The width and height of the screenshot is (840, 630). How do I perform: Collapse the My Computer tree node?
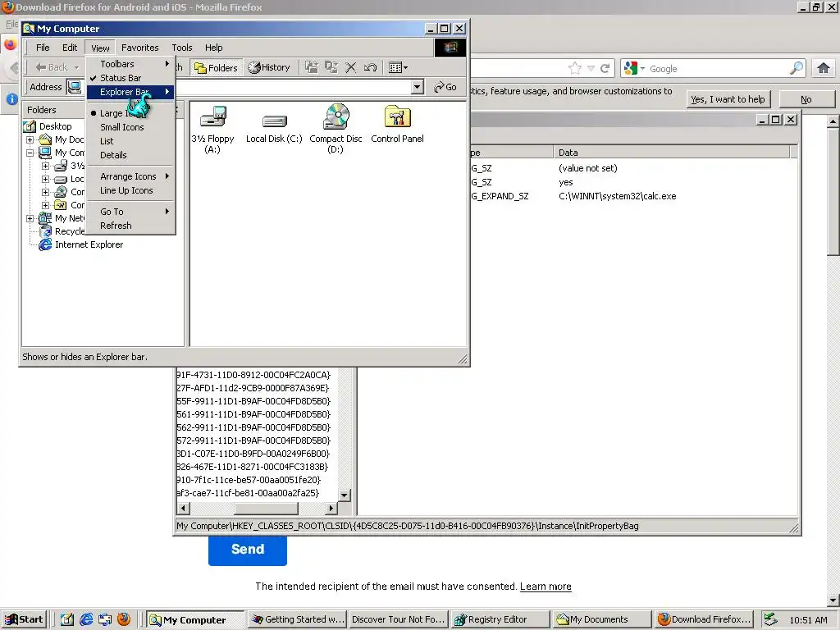30,153
